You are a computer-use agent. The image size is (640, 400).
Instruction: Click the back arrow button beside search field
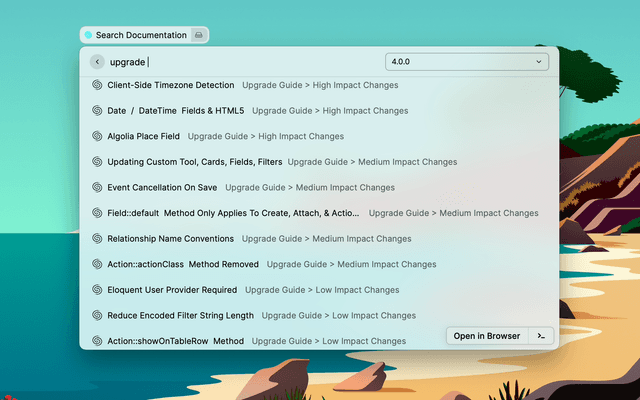pos(97,62)
